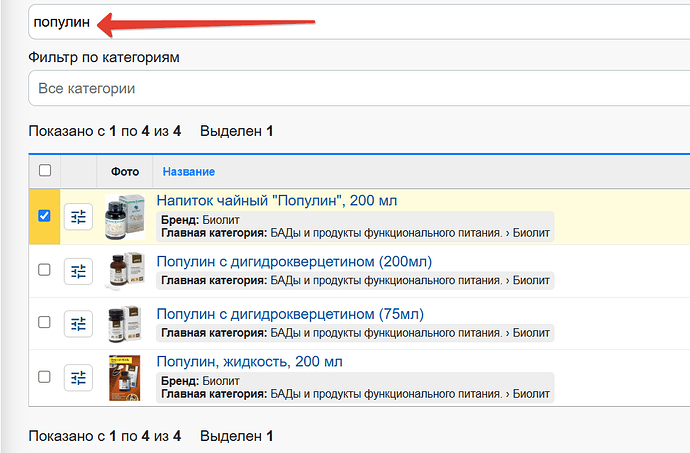
Task: Toggle the select-all checkbox in table header
Action: (x=45, y=170)
